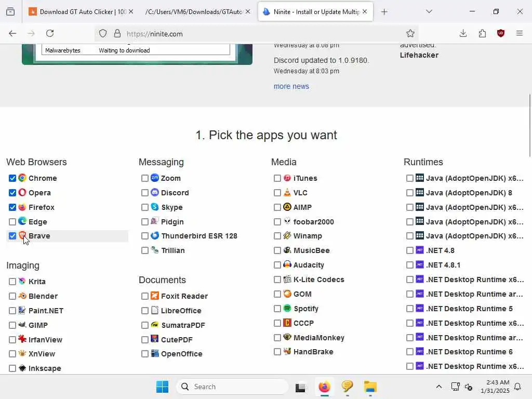Open the taskbar notification bell
Image resolution: width=532 pixels, height=399 pixels.
(x=517, y=387)
